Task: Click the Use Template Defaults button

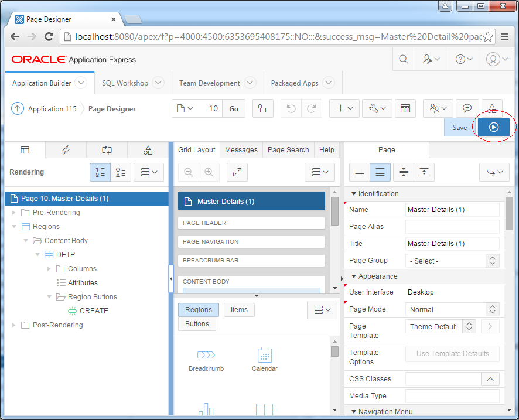Action: (x=452, y=353)
